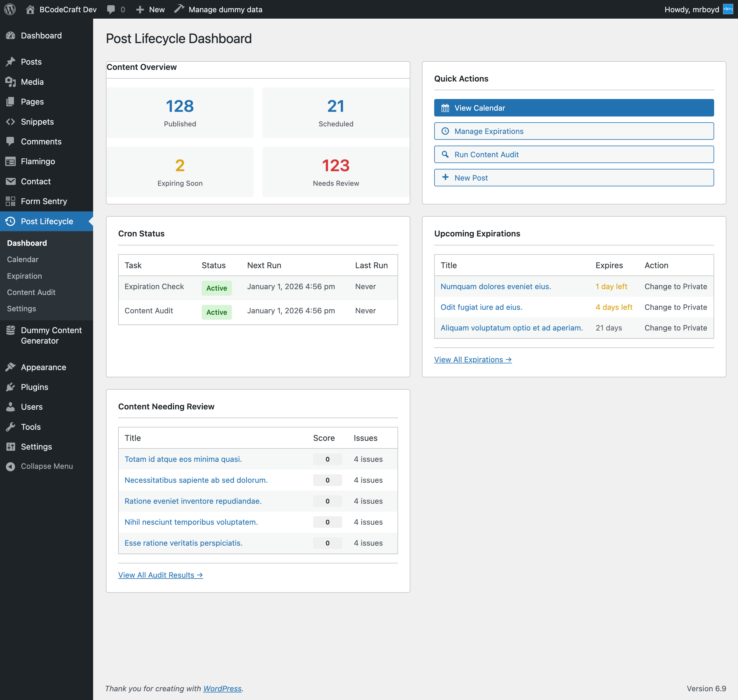
Task: Open the Howdy, mrboyd account menu
Action: 698,9
